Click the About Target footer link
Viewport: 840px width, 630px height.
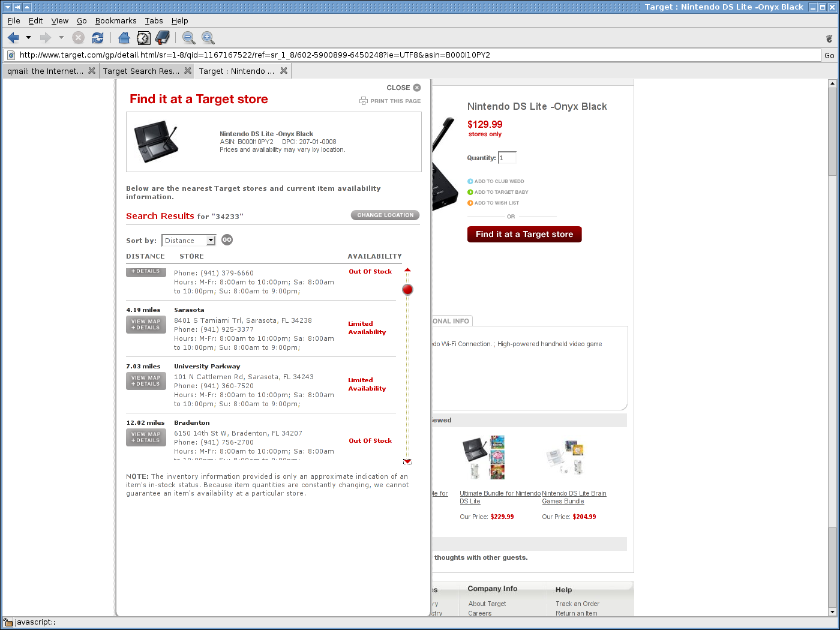(x=487, y=604)
